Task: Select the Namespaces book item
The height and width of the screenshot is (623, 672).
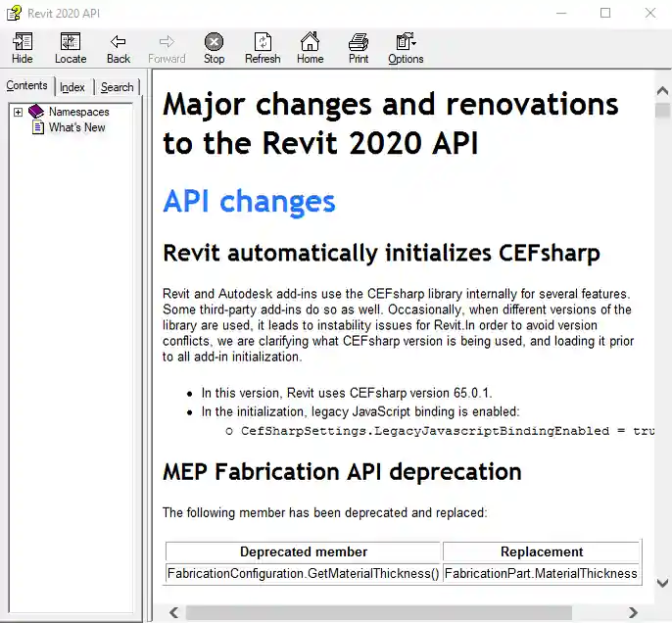Action: pos(78,113)
